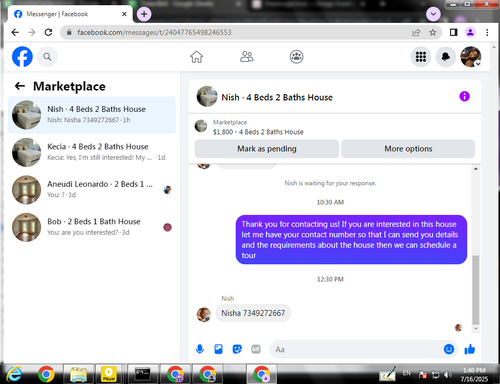
Task: Open the Groups icon in top navigation
Action: pos(296,57)
